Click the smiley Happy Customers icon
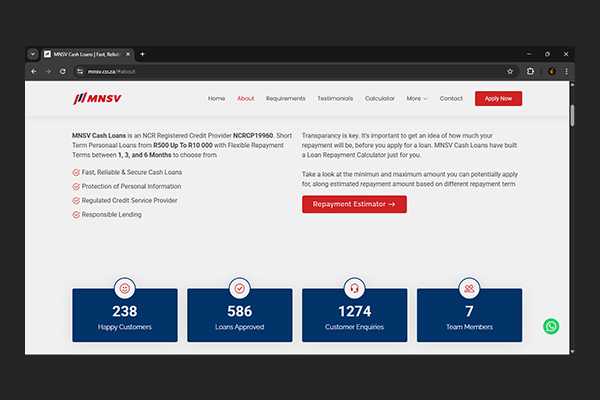This screenshot has height=400, width=600. (x=125, y=288)
